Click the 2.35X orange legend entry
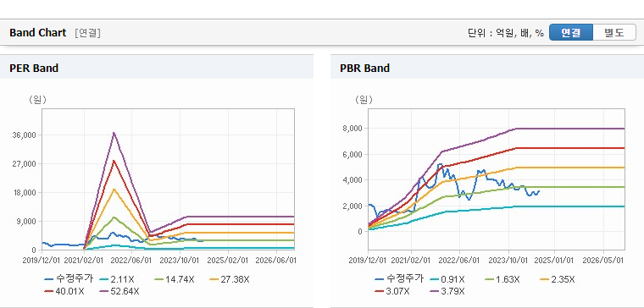Viewport: 644px width, 308px height. click(x=558, y=279)
